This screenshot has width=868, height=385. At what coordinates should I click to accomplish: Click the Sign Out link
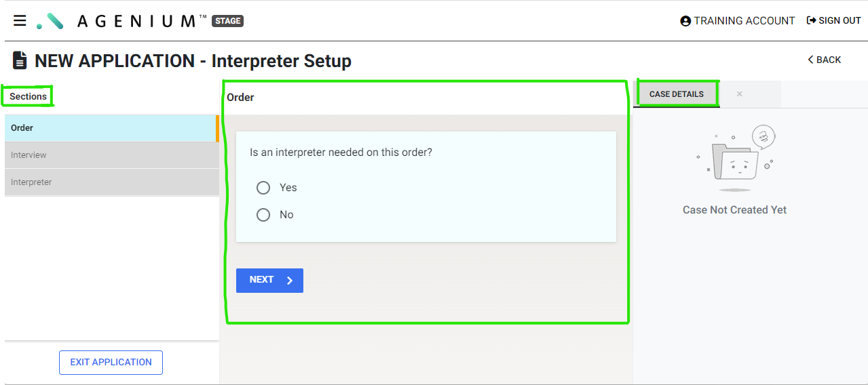coord(833,21)
